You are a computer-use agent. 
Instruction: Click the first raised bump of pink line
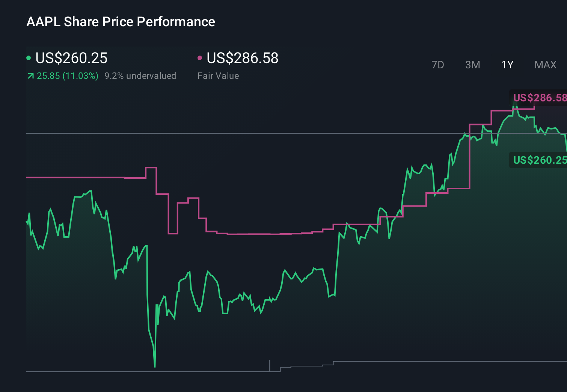151,168
